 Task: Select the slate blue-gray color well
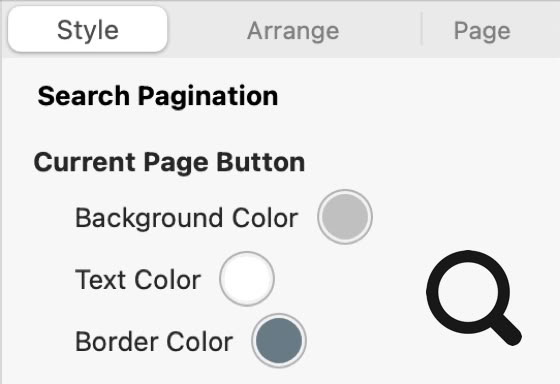click(x=279, y=340)
